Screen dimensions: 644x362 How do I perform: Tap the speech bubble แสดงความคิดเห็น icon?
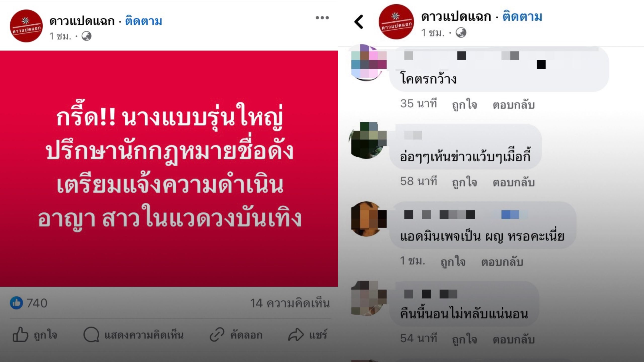tap(91, 334)
